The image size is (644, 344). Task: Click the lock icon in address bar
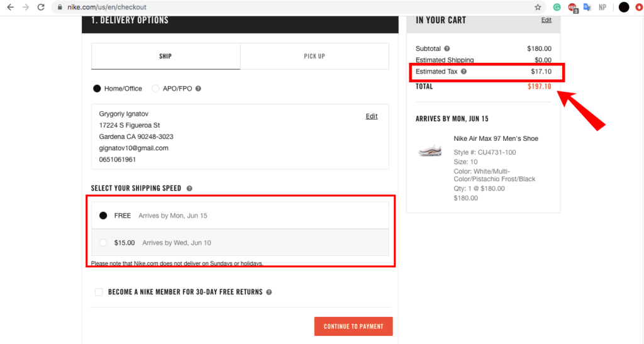(x=60, y=7)
